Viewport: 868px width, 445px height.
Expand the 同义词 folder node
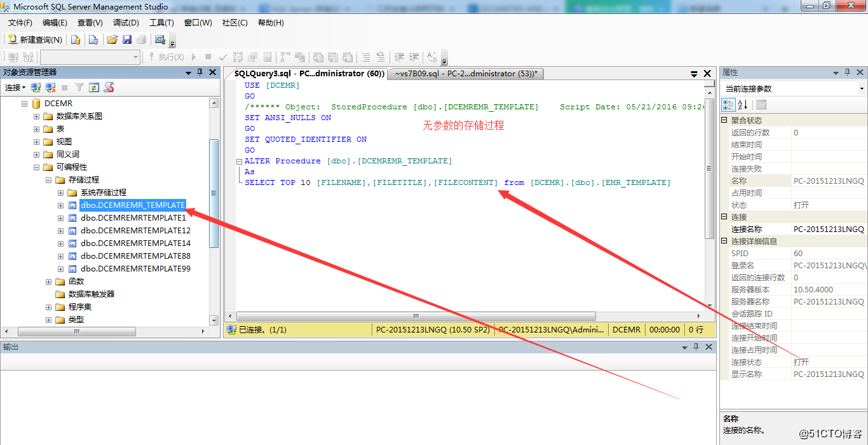37,154
